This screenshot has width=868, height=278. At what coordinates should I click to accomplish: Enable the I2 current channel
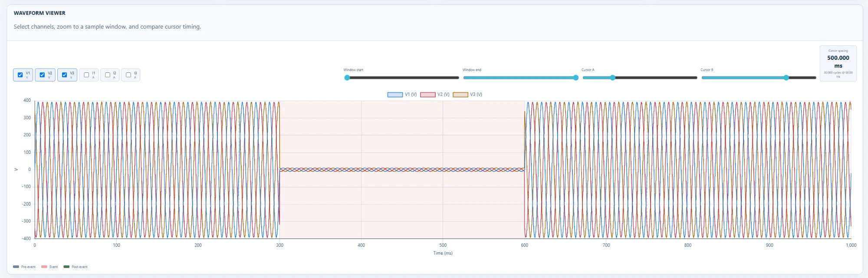pos(108,75)
